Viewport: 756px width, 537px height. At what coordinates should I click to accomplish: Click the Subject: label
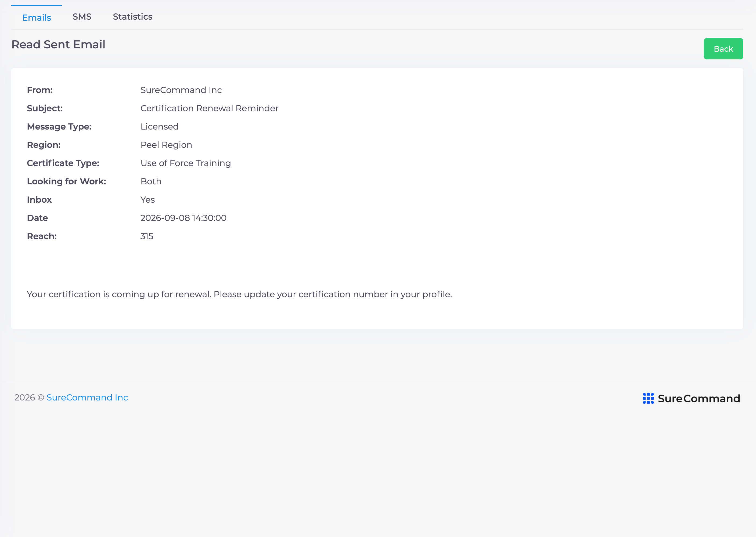point(45,109)
